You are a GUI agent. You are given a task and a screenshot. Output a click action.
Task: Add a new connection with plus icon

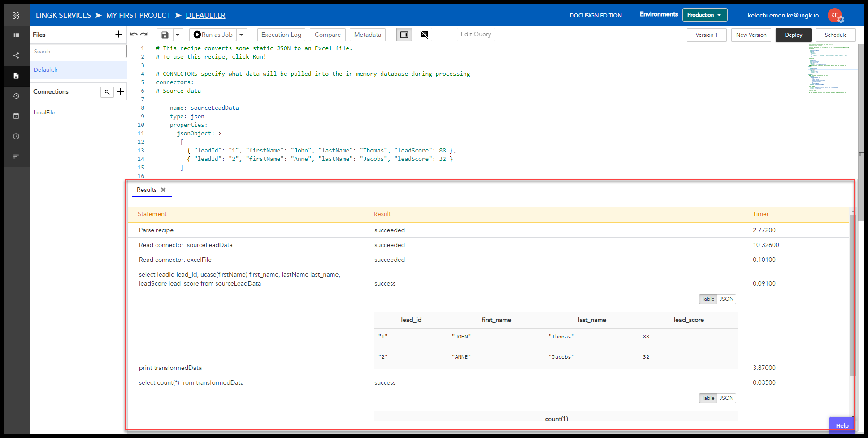coord(121,91)
